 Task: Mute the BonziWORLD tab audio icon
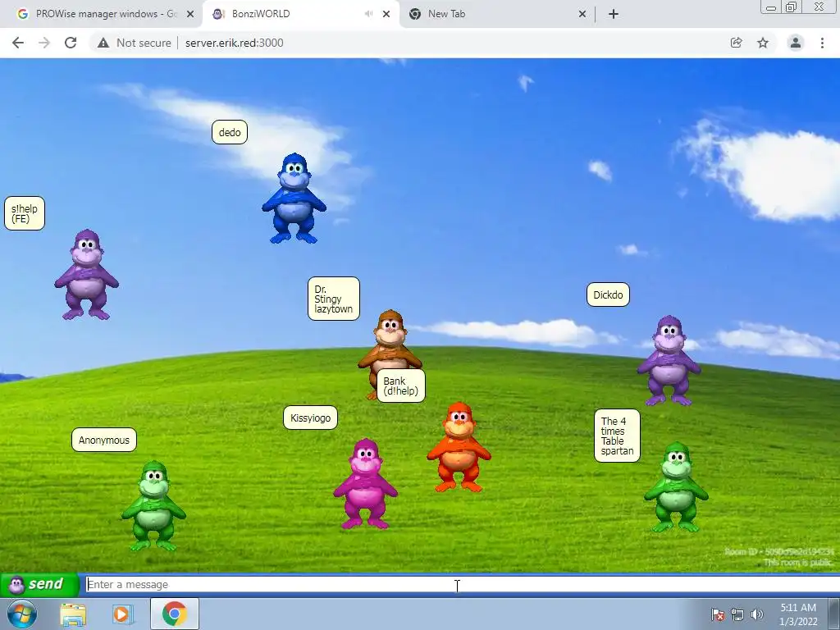point(368,14)
